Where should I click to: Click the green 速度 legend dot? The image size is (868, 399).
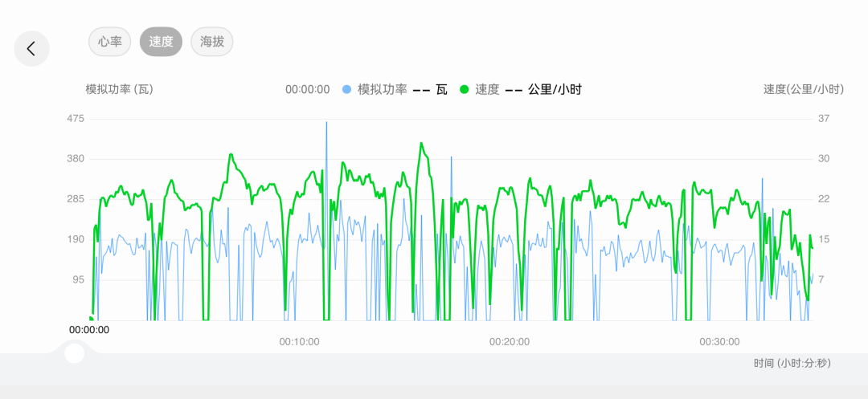464,89
